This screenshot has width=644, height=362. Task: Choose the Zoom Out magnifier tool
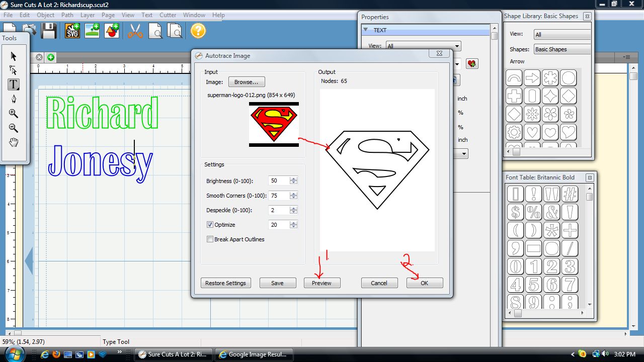14,128
